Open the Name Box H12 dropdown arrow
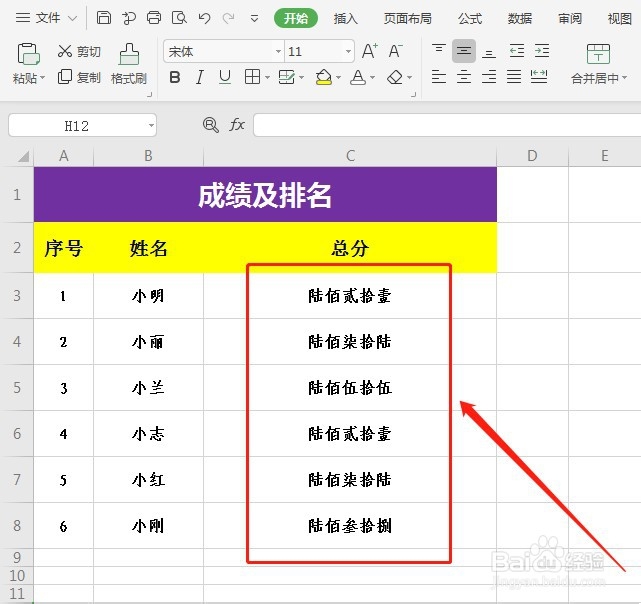The width and height of the screenshot is (641, 604). pyautogui.click(x=151, y=125)
